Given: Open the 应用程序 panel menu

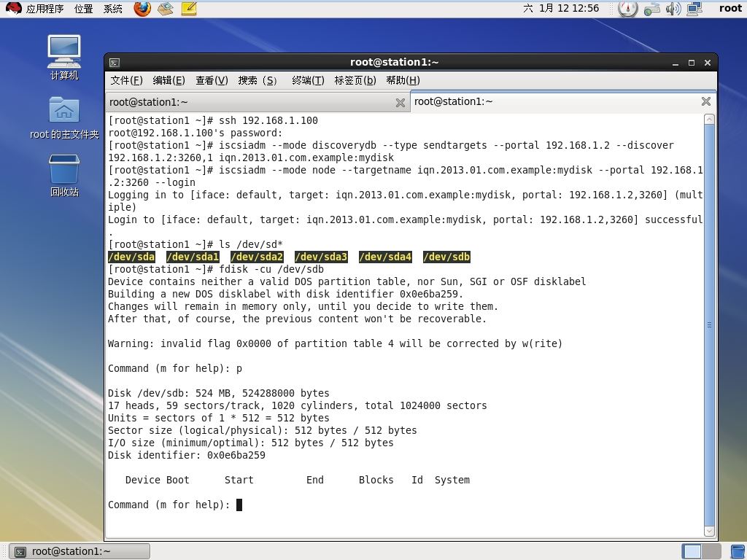Looking at the screenshot, I should click(44, 9).
